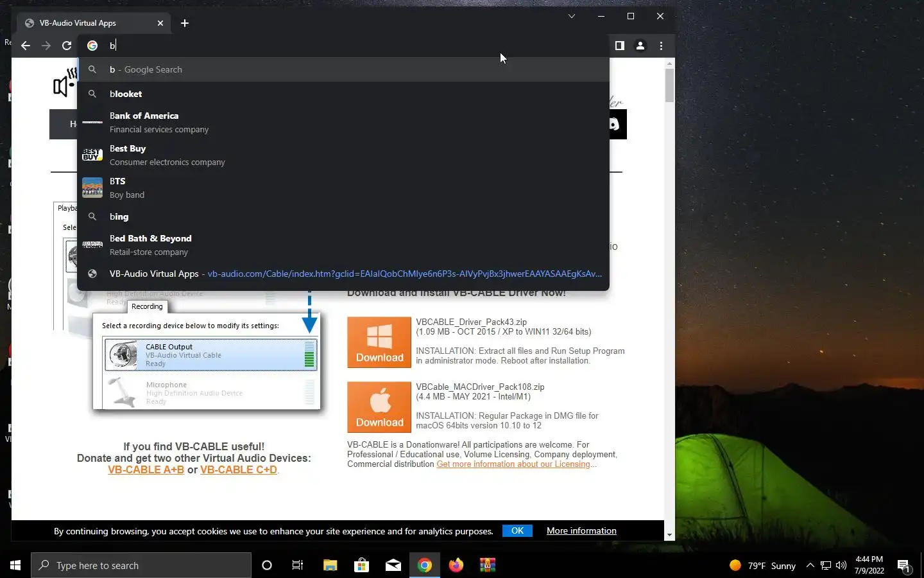Image resolution: width=924 pixels, height=578 pixels.
Task: Click the Windows Download button
Action: pos(379,342)
